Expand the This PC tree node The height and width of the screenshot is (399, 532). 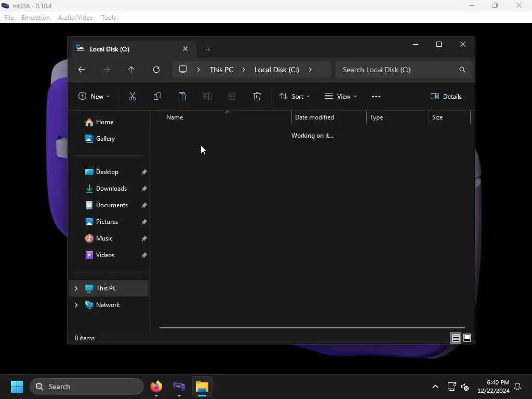click(76, 288)
